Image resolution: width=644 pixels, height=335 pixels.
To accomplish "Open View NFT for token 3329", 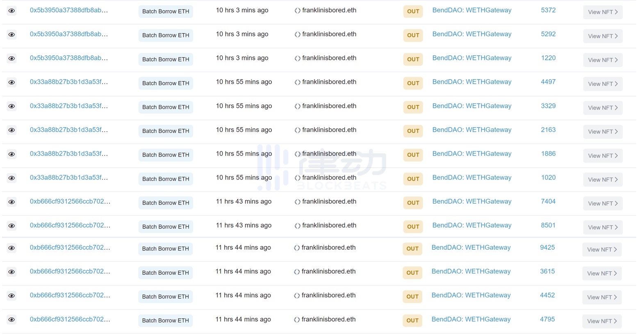I will point(602,108).
